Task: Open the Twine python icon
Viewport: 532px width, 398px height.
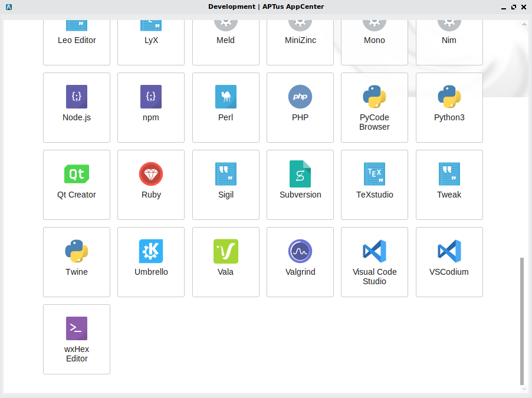Action: click(77, 251)
